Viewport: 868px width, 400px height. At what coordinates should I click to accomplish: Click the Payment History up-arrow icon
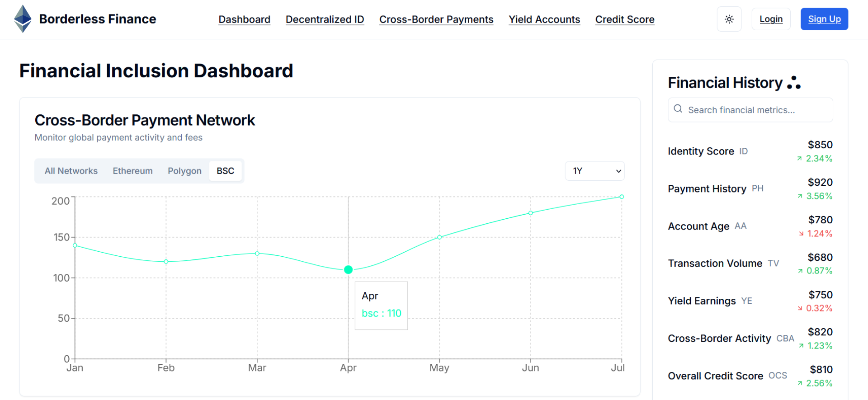(800, 196)
